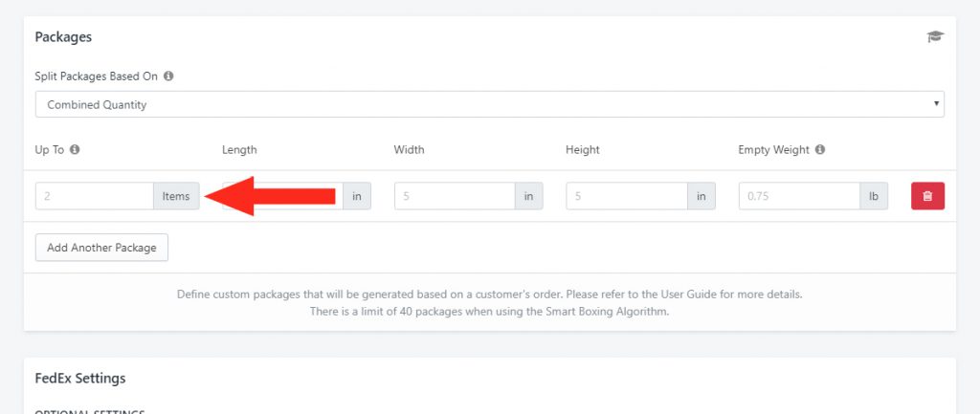Image resolution: width=980 pixels, height=414 pixels.
Task: Show the Up To info tooltip icon
Action: pos(75,150)
